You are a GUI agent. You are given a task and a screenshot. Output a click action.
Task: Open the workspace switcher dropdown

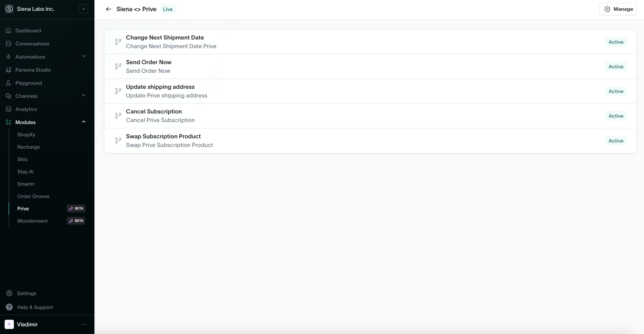tap(83, 9)
